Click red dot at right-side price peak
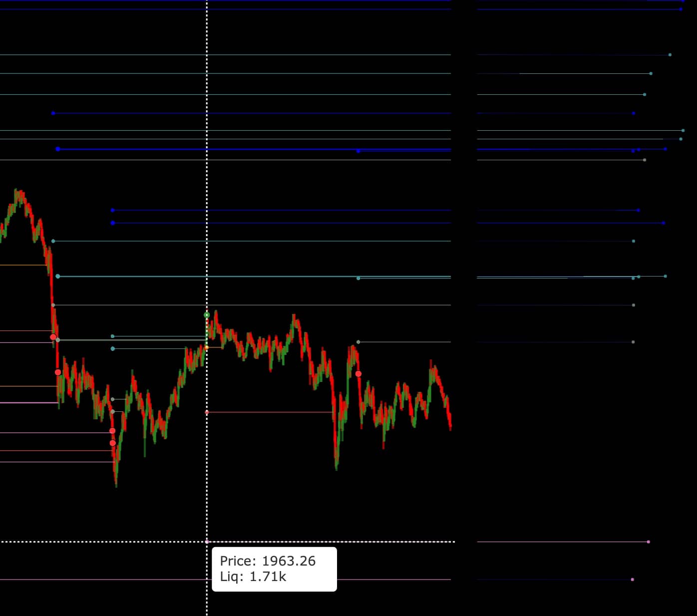Viewport: 697px width, 616px height. click(358, 373)
